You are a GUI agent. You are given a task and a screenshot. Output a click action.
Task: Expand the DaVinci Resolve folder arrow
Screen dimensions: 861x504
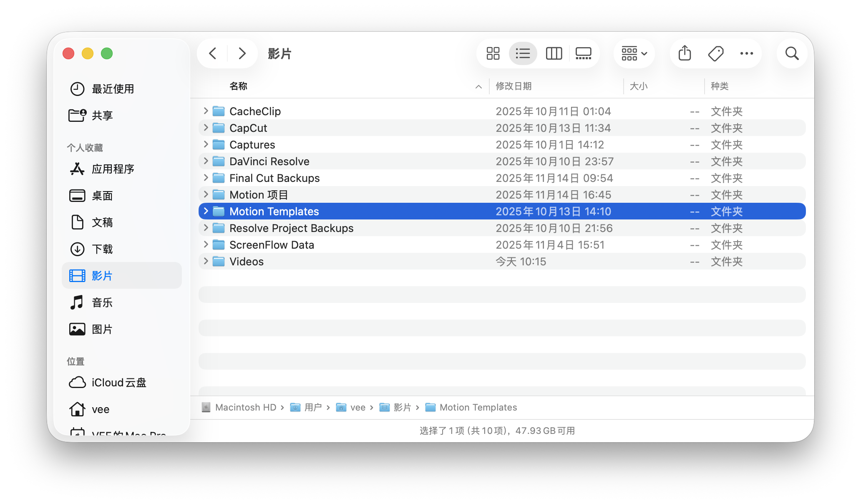(x=206, y=161)
